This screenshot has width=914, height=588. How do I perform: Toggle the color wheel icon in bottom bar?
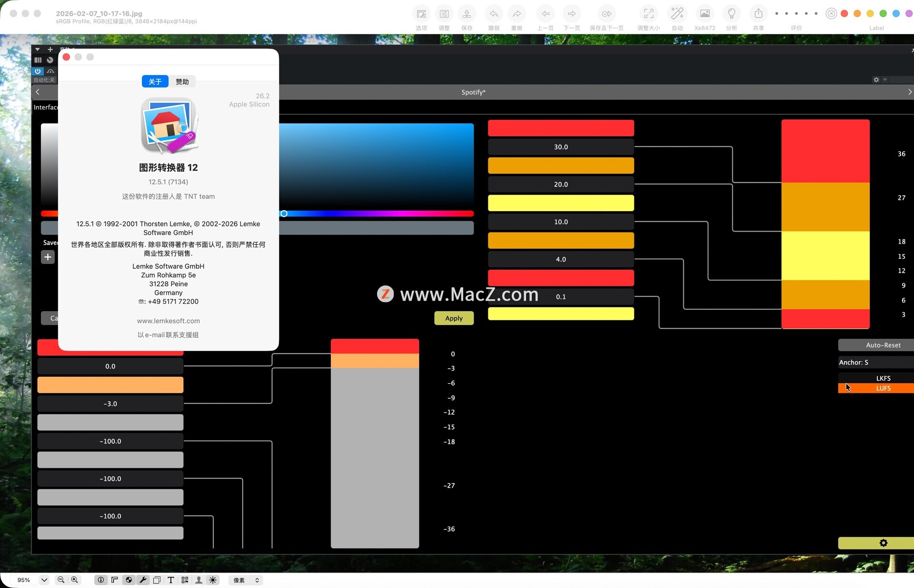129,580
